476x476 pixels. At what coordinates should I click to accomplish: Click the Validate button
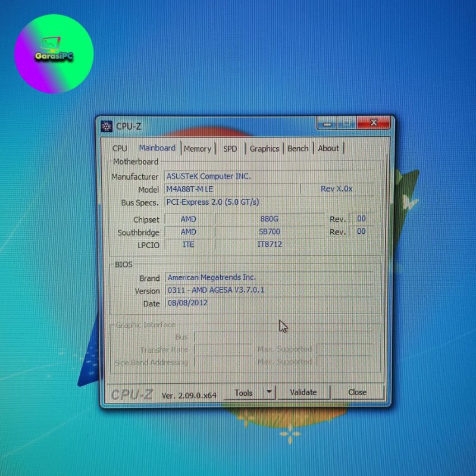[303, 392]
